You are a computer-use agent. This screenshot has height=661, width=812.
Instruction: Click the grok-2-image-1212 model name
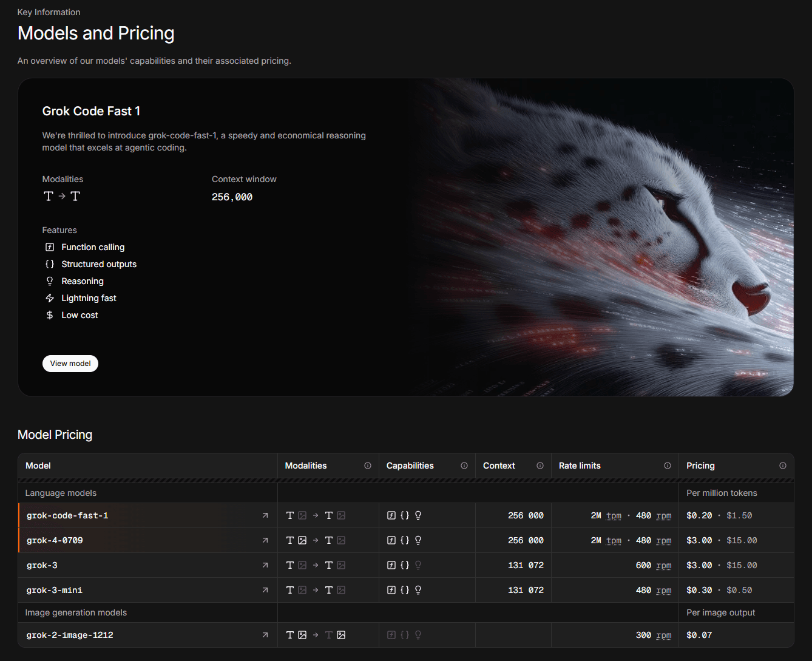[x=70, y=635]
